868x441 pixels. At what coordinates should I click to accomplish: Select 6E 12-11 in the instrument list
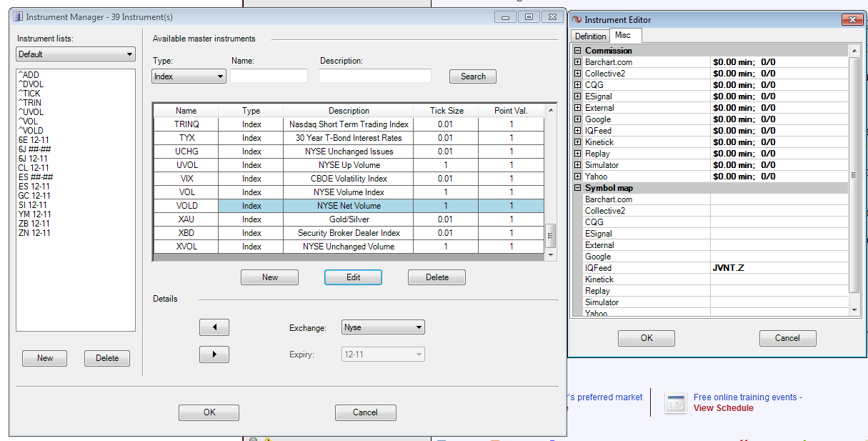coord(34,140)
